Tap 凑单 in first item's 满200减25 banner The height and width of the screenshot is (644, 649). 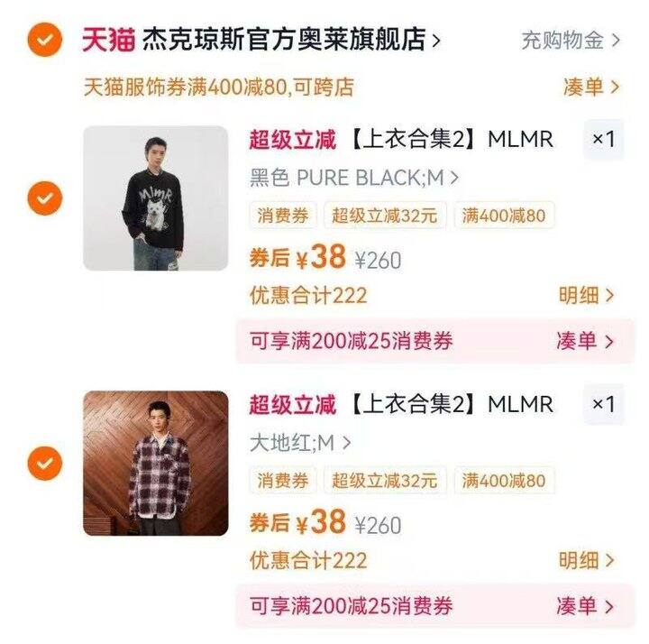[585, 341]
